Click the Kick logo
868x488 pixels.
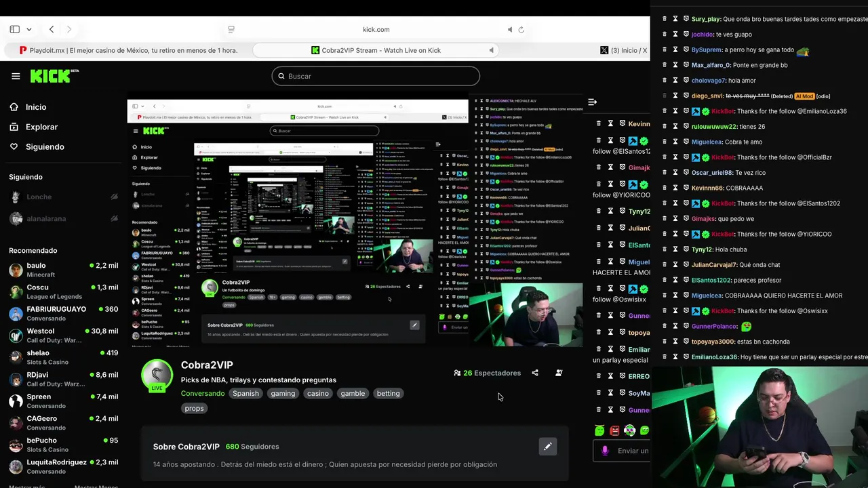(54, 75)
